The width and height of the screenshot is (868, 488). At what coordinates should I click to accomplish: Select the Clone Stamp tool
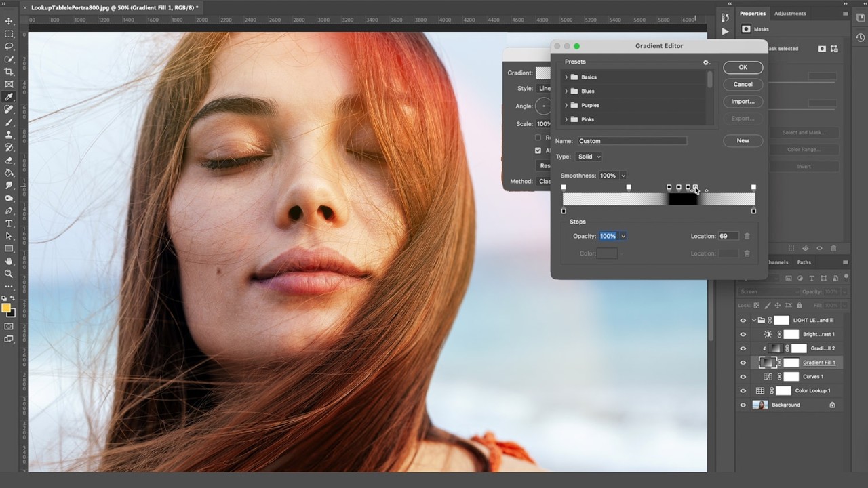(9, 135)
